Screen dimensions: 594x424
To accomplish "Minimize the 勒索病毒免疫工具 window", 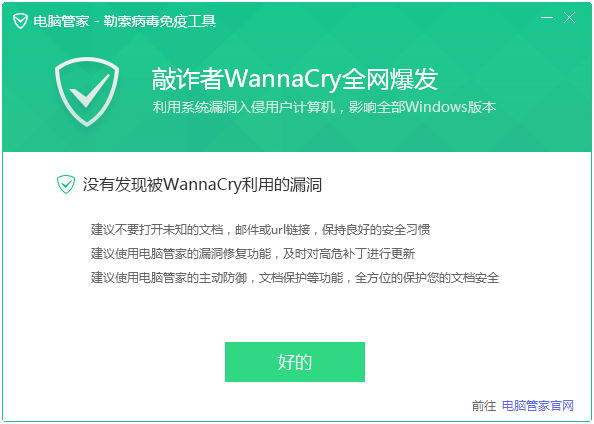I will [547, 18].
